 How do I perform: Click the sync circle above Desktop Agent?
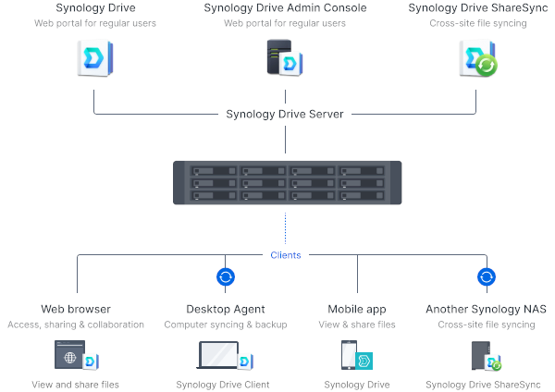pyautogui.click(x=225, y=276)
